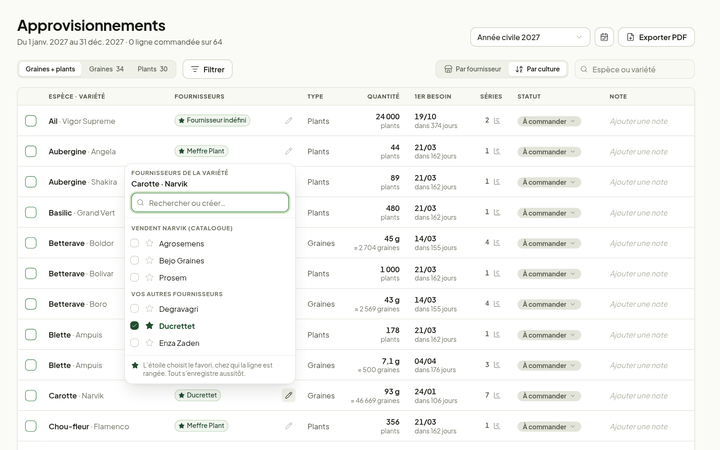Group by Par culture
Image resolution: width=720 pixels, height=450 pixels.
click(537, 69)
